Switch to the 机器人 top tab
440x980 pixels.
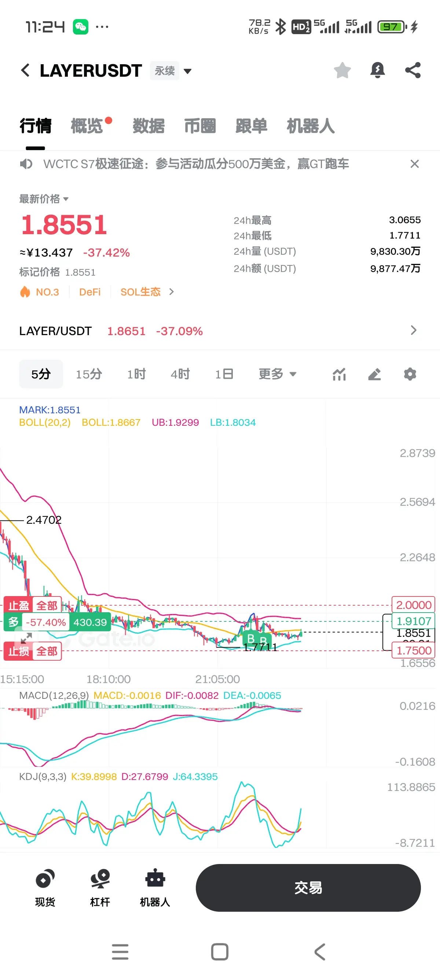(x=311, y=126)
